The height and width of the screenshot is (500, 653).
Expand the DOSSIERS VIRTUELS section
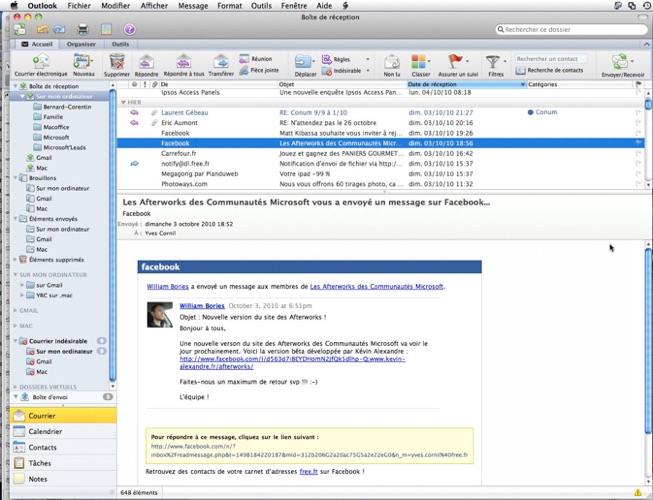[15, 387]
